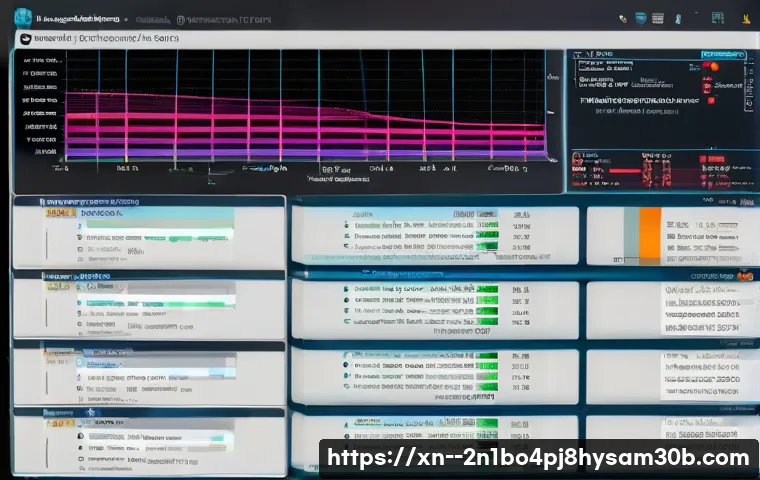The width and height of the screenshot is (760, 480).
Task: Click the round icon left of the chart title
Action: click(23, 39)
